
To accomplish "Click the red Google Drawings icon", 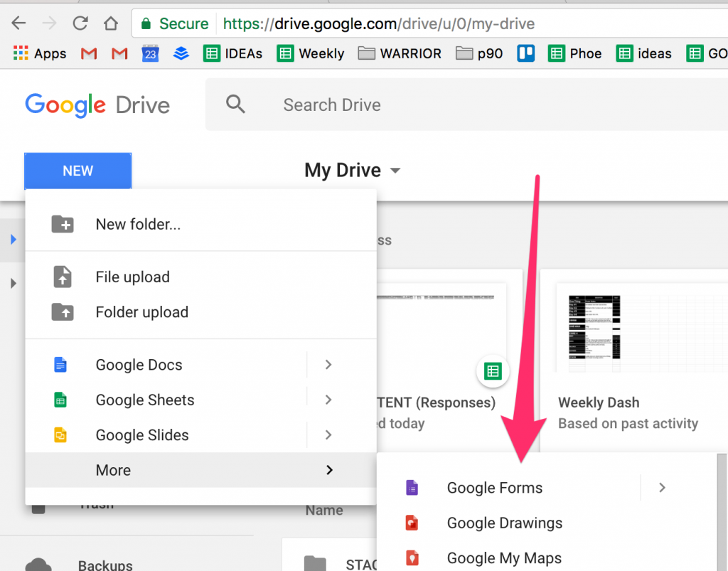I will (412, 523).
